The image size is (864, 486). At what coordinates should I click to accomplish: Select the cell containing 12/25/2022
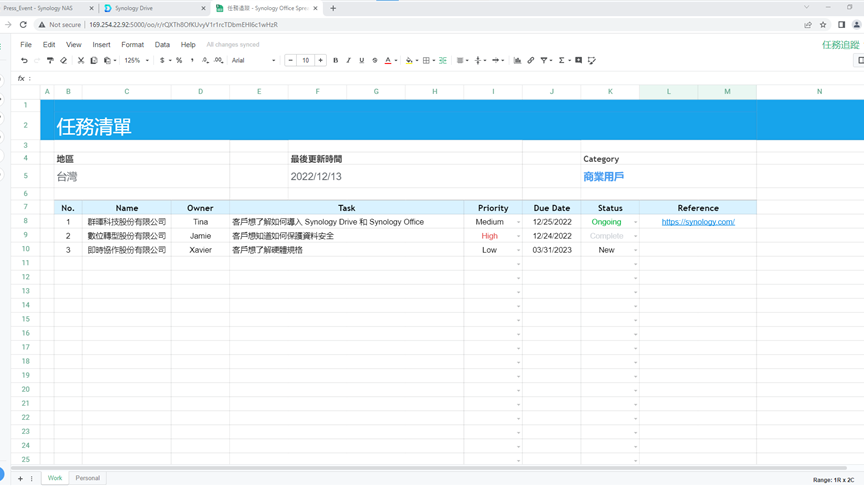tap(552, 222)
